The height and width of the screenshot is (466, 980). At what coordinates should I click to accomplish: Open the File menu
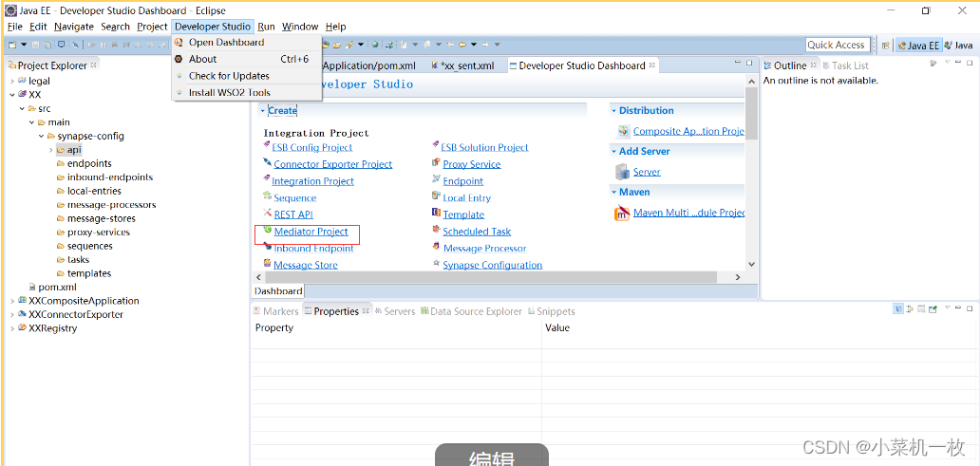click(15, 27)
